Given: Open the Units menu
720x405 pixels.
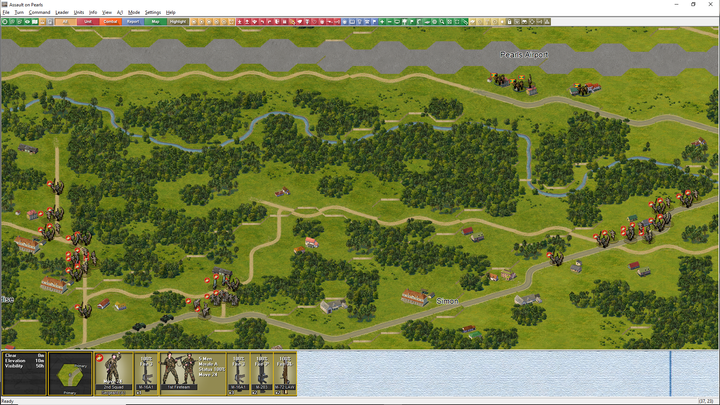Looking at the screenshot, I should tap(79, 12).
